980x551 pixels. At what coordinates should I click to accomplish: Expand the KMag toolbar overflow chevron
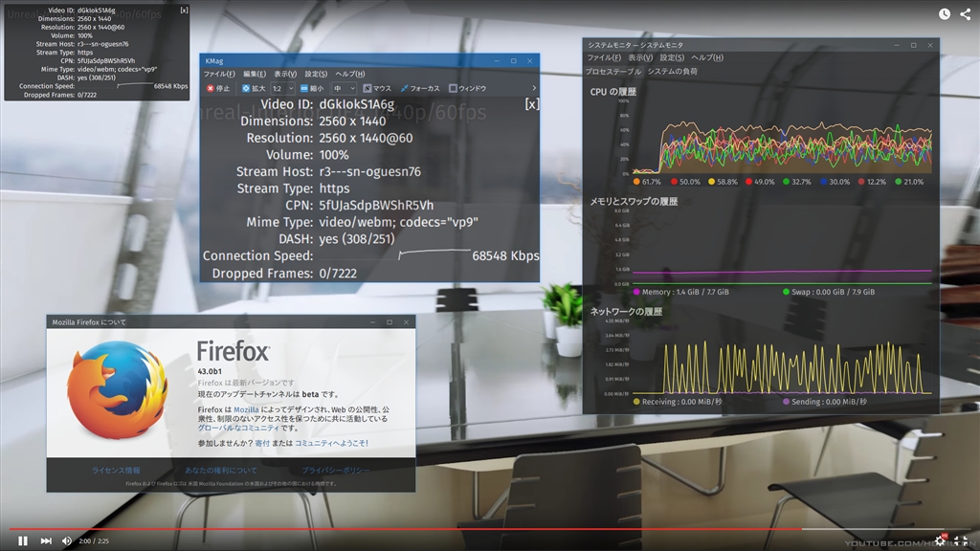[x=534, y=88]
